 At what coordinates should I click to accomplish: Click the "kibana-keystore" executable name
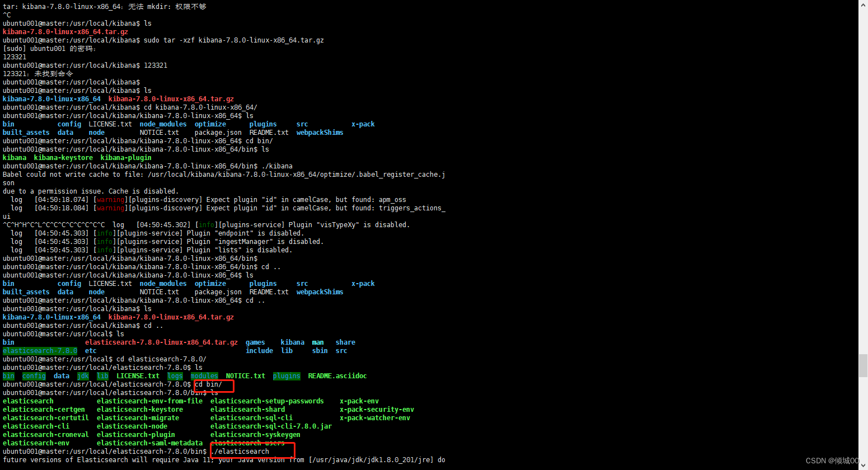(x=63, y=158)
